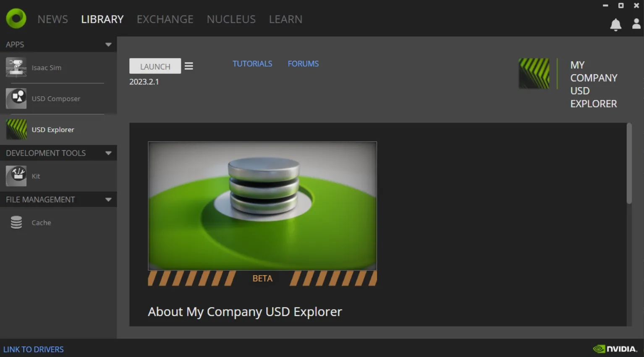The image size is (644, 357).
Task: Open the notifications bell icon
Action: point(615,25)
